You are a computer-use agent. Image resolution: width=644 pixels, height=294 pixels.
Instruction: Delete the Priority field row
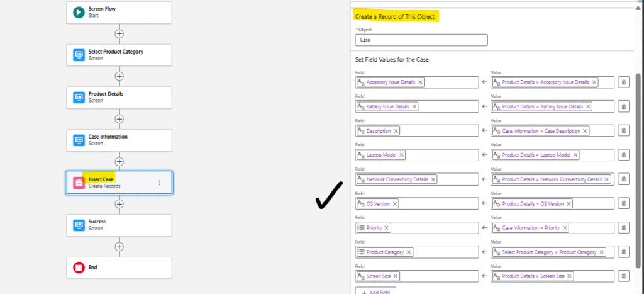click(623, 228)
